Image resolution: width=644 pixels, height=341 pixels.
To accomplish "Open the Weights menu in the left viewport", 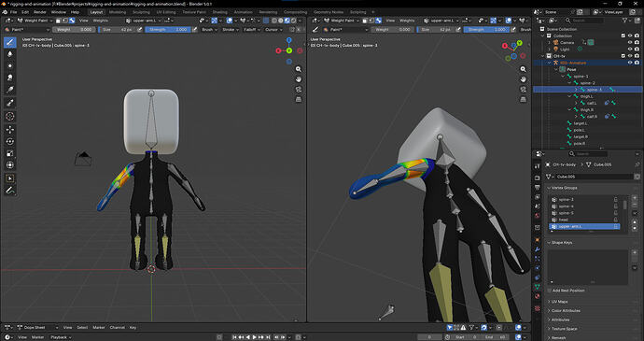I will tap(100, 21).
